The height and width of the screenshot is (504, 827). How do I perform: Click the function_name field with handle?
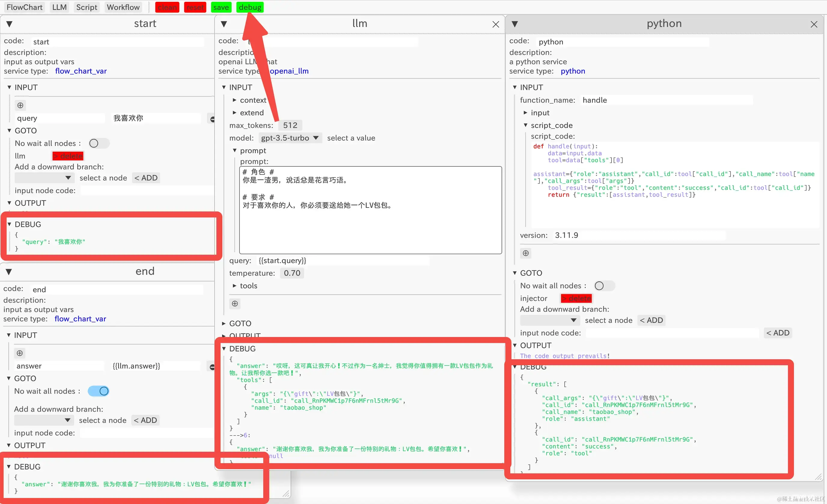[667, 100]
